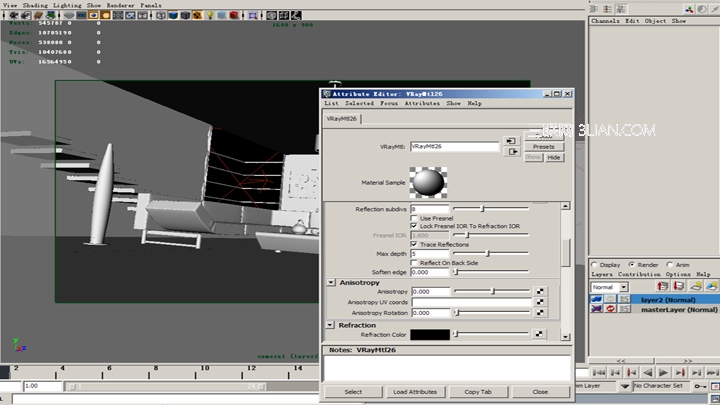Screen dimensions: 720x405
Task: Click the go to input connection icon
Action: [511, 141]
